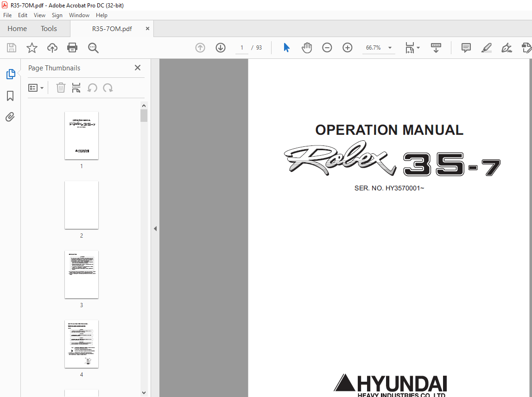Screen dimensions: 532x397
Task: Open the Bookmarks sidebar icon
Action: (x=10, y=96)
